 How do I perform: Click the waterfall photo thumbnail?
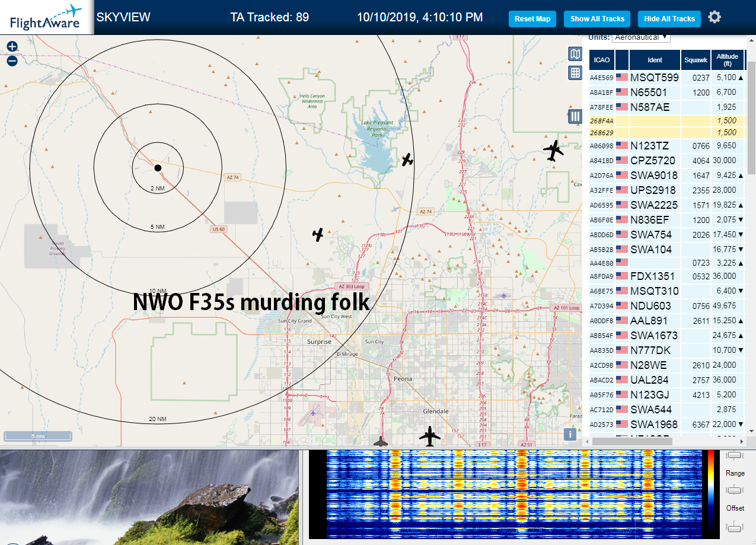coord(149,498)
